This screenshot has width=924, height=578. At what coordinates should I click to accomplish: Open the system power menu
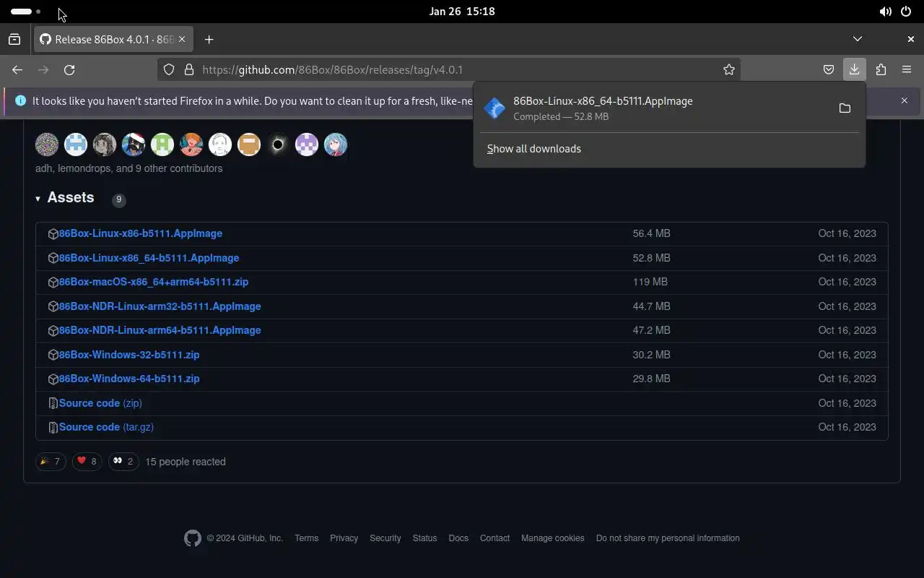[x=906, y=12]
